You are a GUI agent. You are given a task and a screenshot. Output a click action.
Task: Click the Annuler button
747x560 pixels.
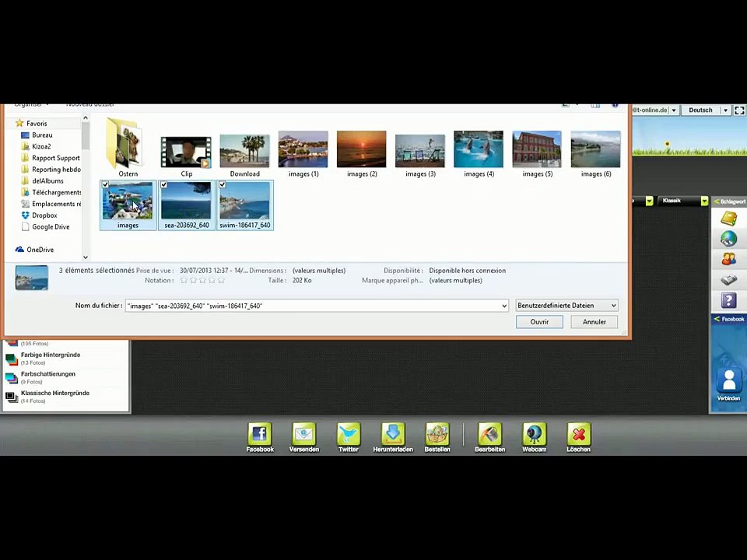594,322
